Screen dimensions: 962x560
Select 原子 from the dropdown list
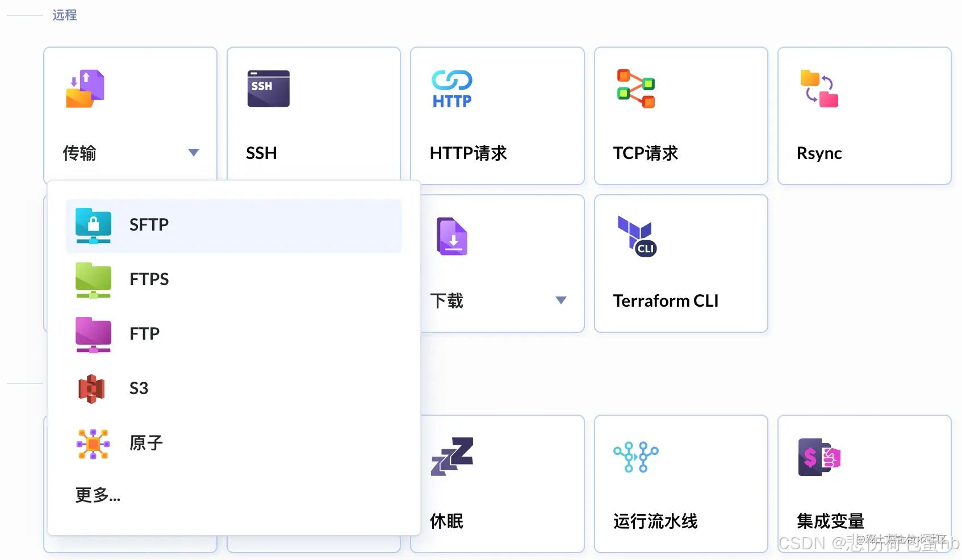click(x=234, y=444)
